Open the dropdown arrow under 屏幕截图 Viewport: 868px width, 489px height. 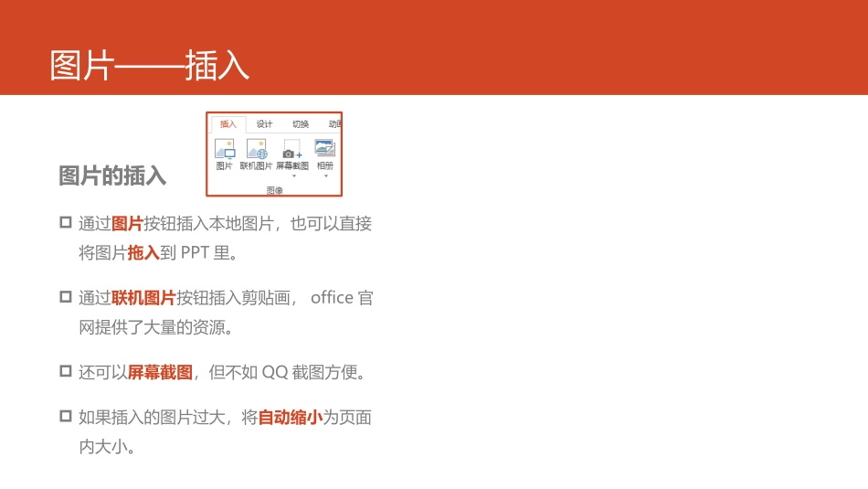pyautogui.click(x=294, y=176)
